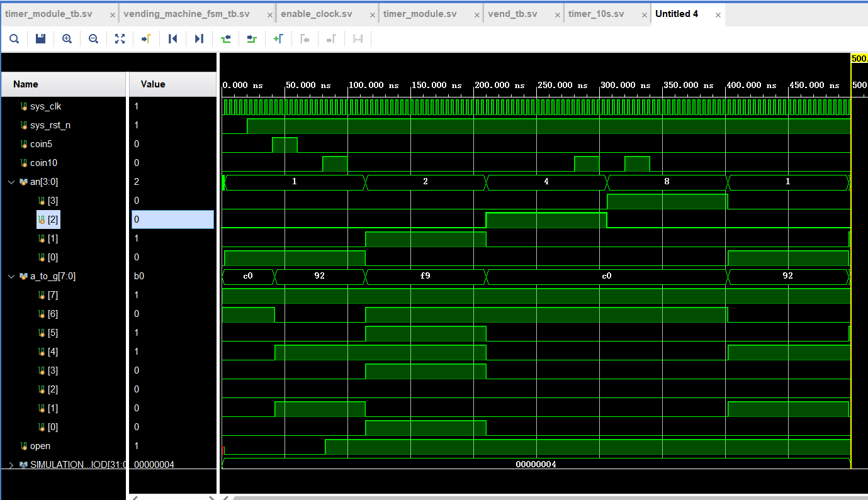868x500 pixels.
Task: Select the coin10 signal row
Action: coord(45,163)
